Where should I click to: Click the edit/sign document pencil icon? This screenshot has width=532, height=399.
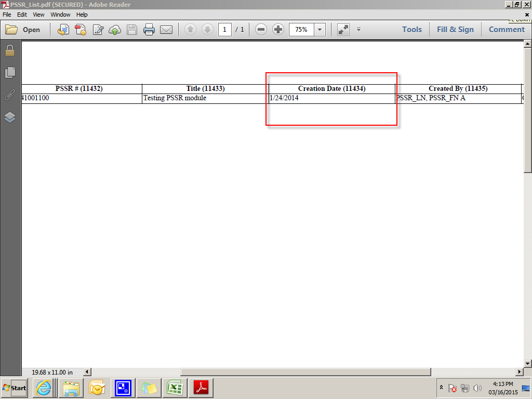(98, 30)
